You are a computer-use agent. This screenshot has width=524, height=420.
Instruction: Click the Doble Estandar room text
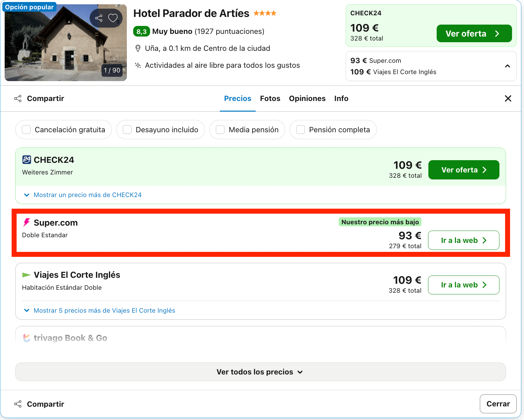pyautogui.click(x=45, y=235)
